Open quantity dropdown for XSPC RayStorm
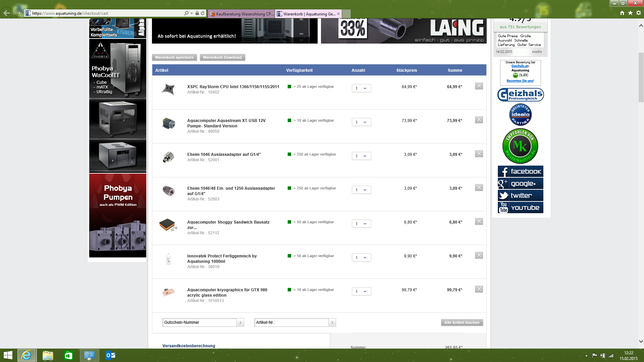644x362 pixels. click(361, 88)
